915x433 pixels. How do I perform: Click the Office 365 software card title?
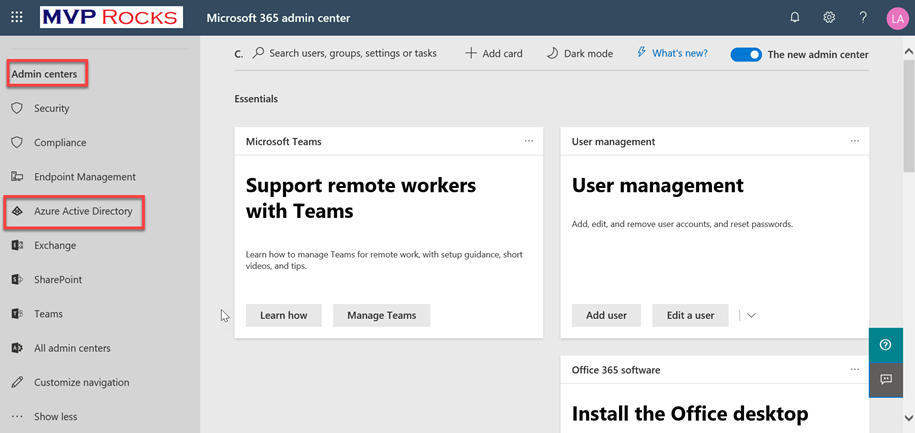616,370
